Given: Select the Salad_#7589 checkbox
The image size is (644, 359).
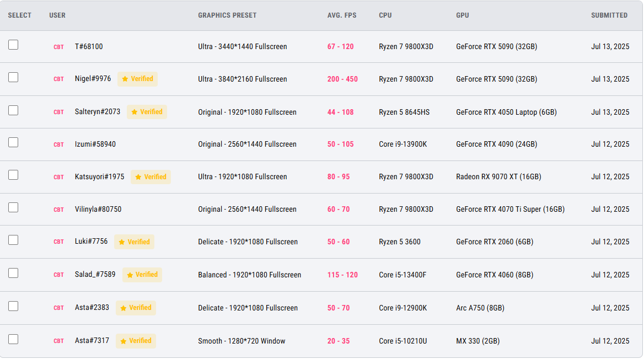Looking at the screenshot, I should click(13, 273).
